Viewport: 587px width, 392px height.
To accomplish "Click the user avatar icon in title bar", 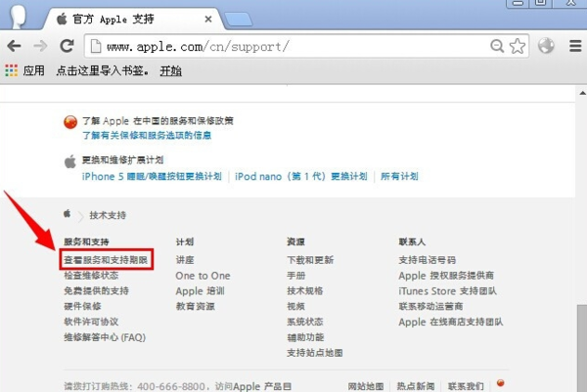I will [18, 16].
